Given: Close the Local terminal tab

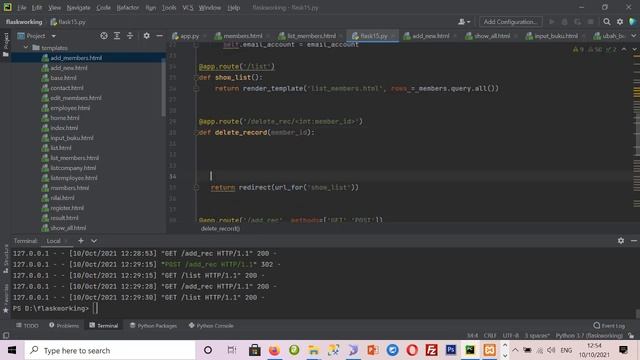Looking at the screenshot, I should coord(67,241).
